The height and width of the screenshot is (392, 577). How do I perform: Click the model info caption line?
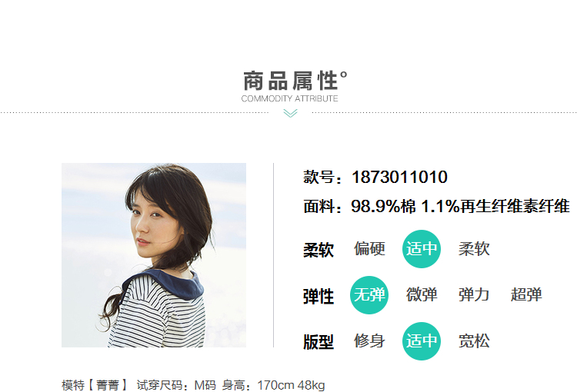193,385
